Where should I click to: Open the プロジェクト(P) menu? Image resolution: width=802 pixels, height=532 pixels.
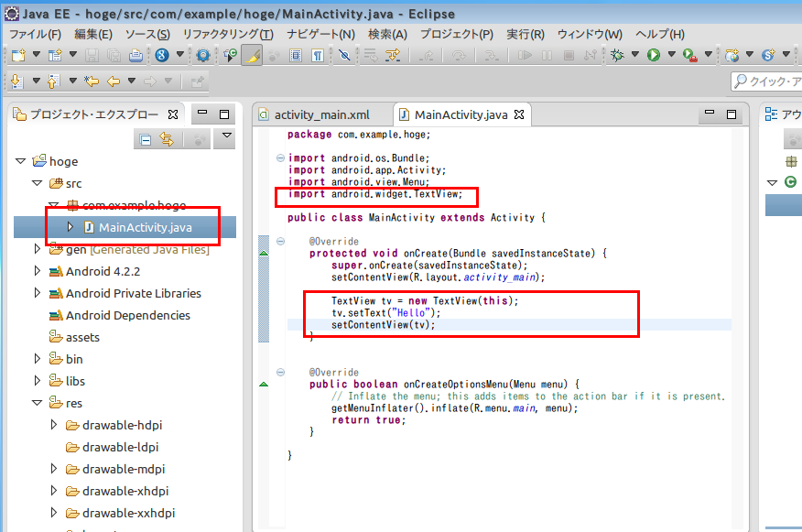[457, 34]
